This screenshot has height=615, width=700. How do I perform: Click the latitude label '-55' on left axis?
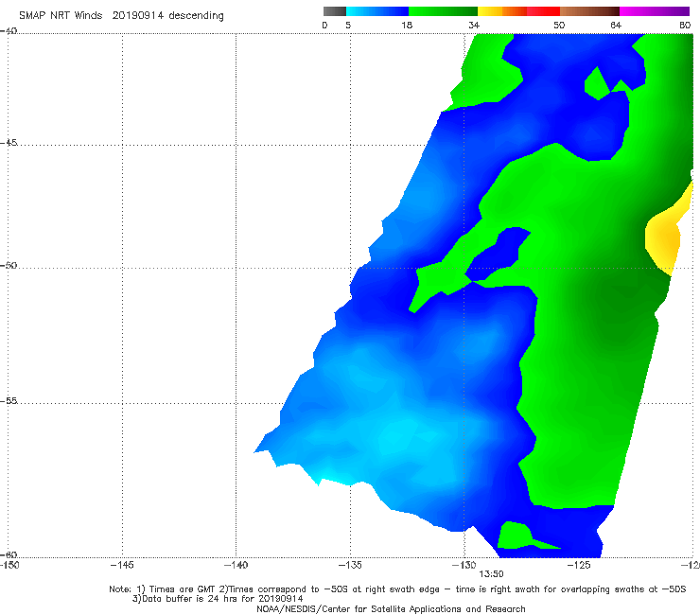coord(9,400)
